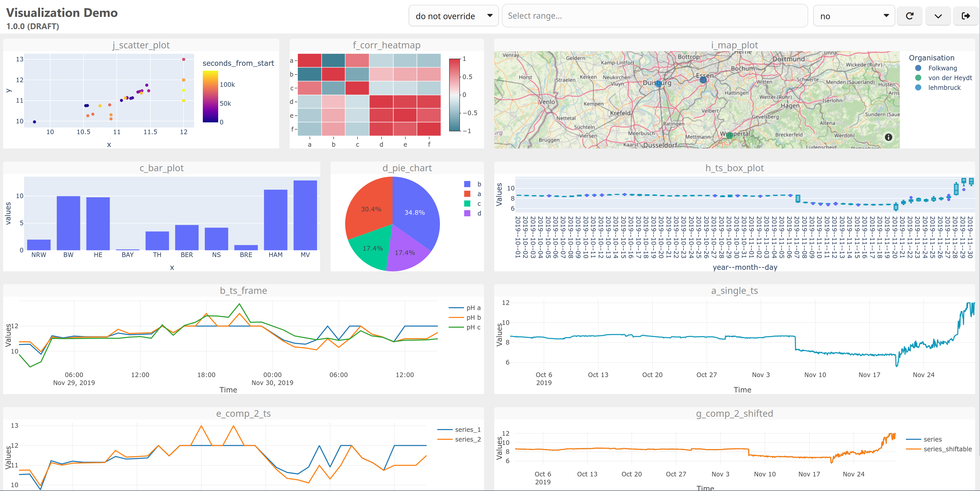
Task: Toggle von der Heydt legend entry
Action: click(943, 78)
